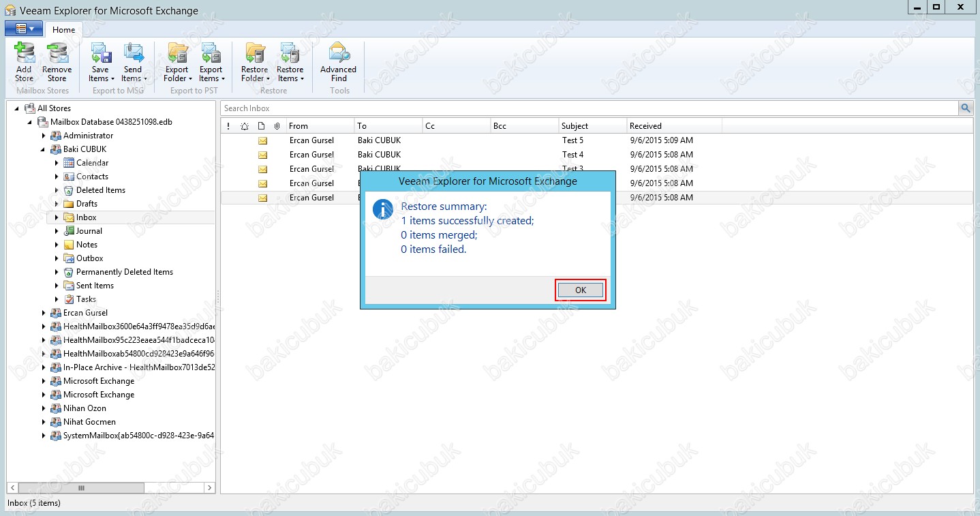The image size is (980, 516).
Task: Click the Ercan Gursel mailbox icon
Action: pos(56,313)
